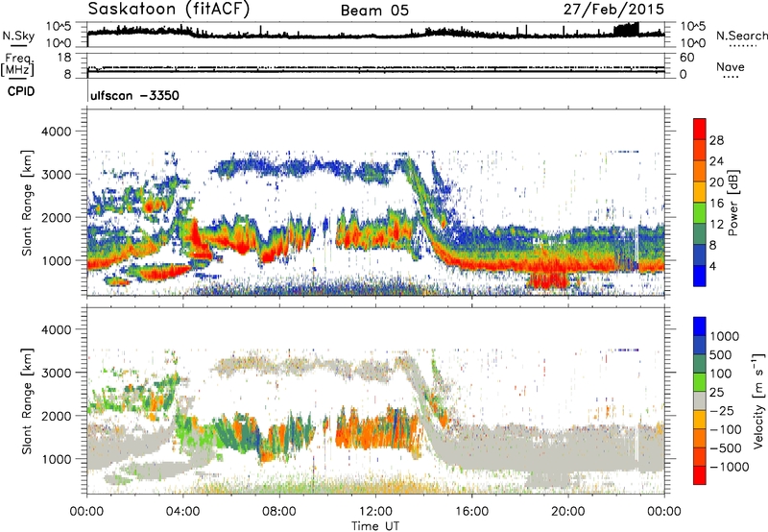
Task: Click the '25' label on the Velocity scale
Action: [x=716, y=392]
